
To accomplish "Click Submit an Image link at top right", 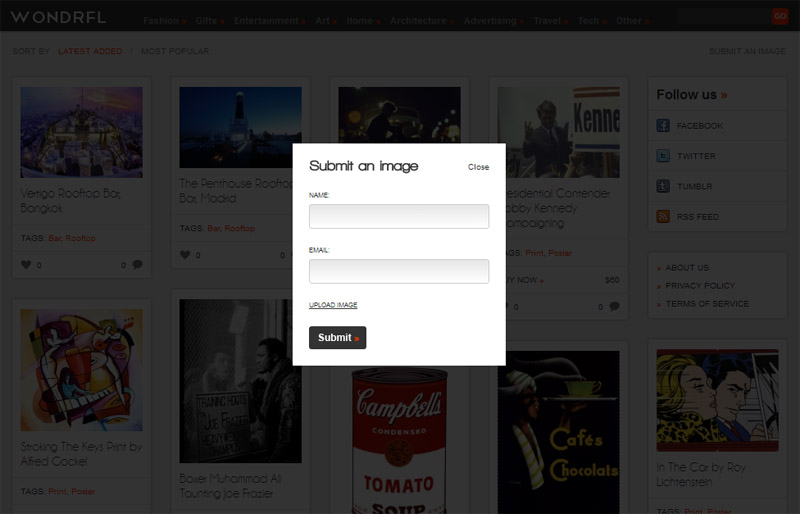I will [x=747, y=51].
